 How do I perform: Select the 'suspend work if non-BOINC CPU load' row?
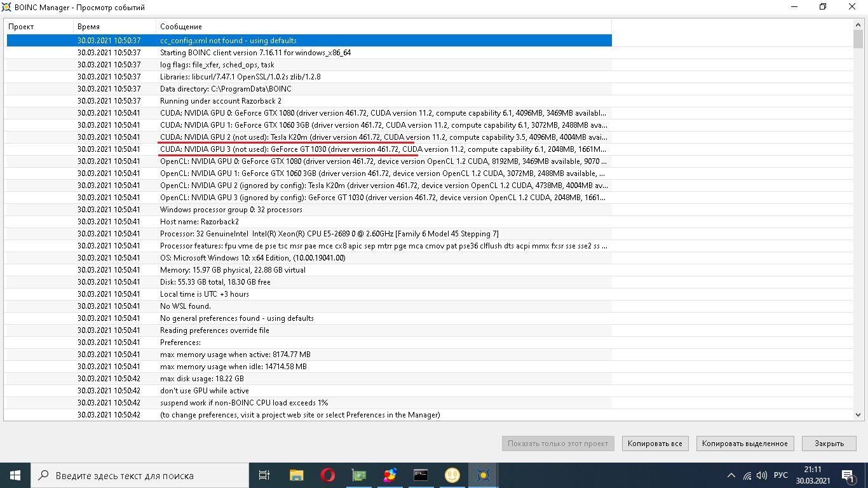coord(309,403)
